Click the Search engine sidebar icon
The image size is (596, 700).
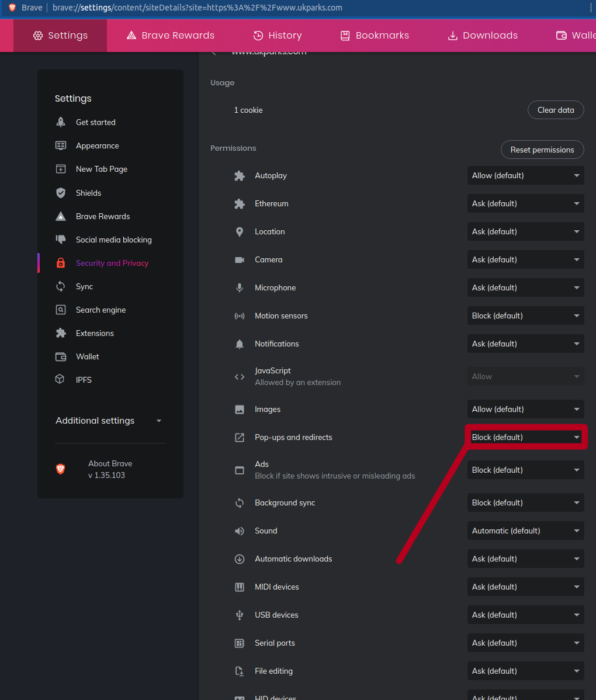click(x=61, y=310)
